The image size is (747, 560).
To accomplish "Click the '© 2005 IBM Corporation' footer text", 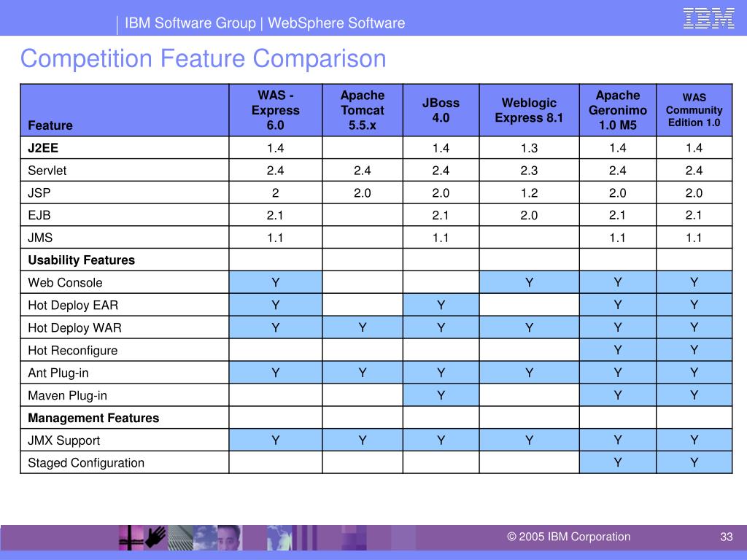I will (568, 537).
